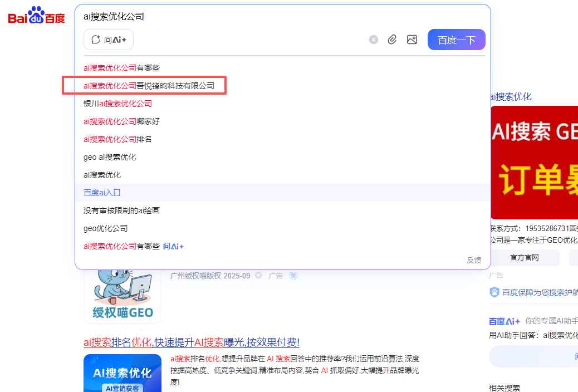Open result ai搜索排名优化,快速提升AI搜索曝光 title
The height and width of the screenshot is (392, 578).
[192, 342]
